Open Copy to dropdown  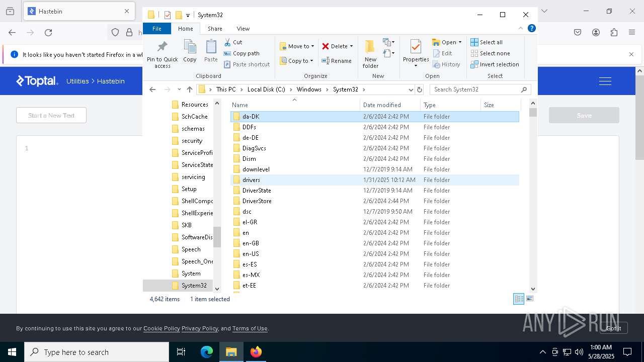pos(296,61)
